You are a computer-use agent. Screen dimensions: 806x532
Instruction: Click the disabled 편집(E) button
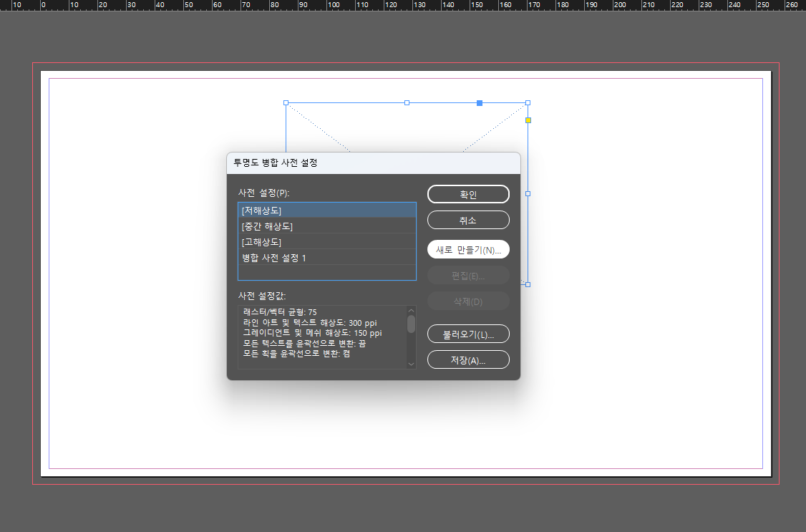pos(468,275)
